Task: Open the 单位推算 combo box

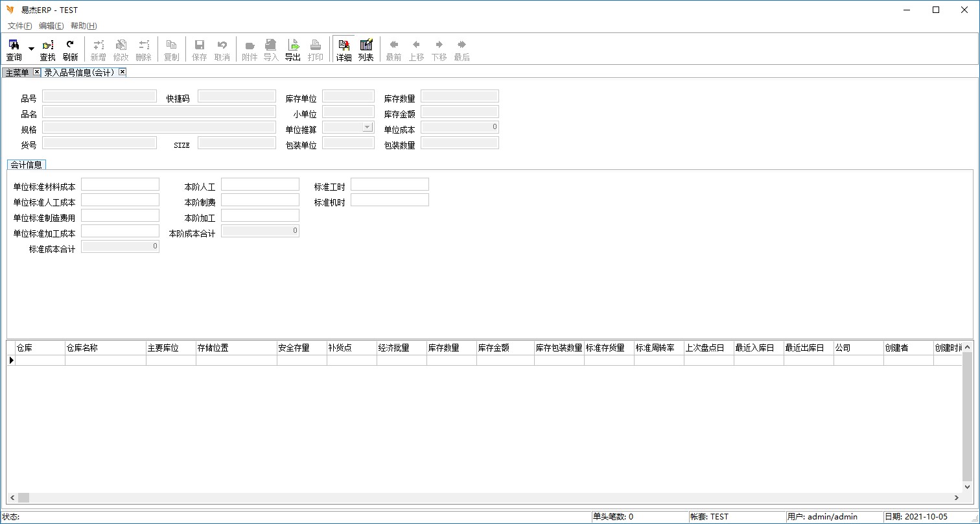Action: tap(367, 127)
